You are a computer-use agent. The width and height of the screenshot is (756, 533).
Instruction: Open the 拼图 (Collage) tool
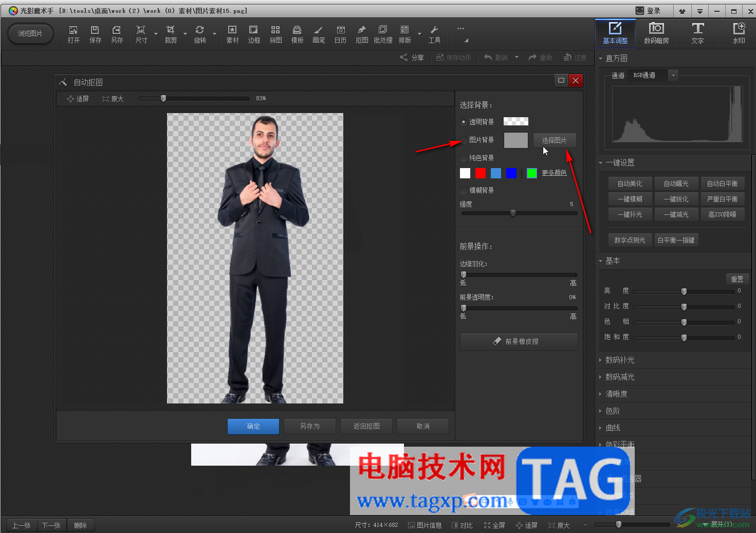(x=275, y=34)
